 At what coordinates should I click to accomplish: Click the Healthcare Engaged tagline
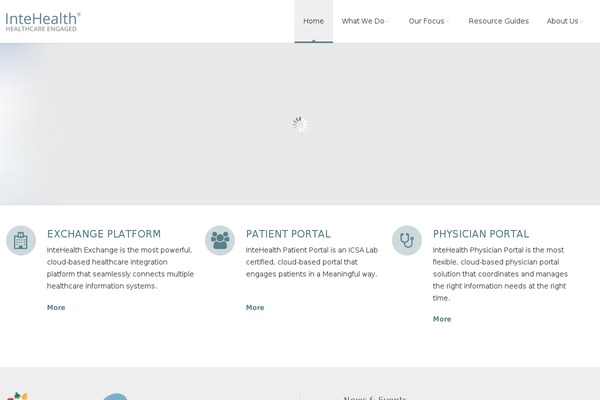pos(41,29)
